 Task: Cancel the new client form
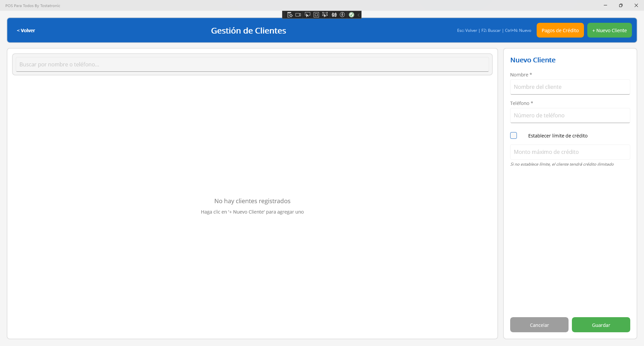(x=539, y=325)
